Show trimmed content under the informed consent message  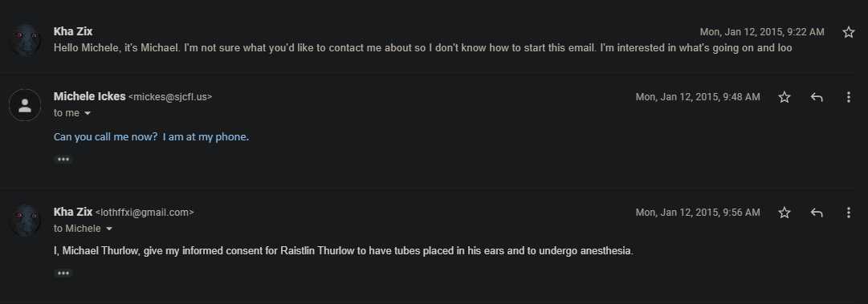coord(63,273)
